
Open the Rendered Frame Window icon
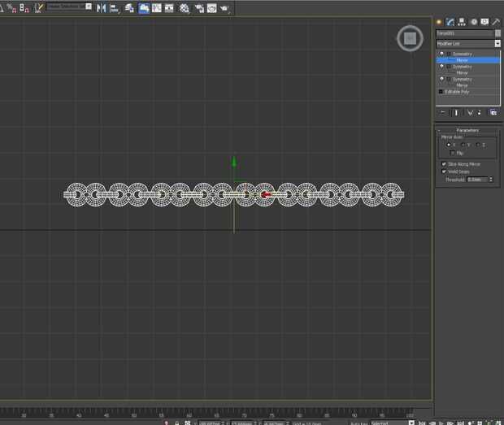(212, 8)
